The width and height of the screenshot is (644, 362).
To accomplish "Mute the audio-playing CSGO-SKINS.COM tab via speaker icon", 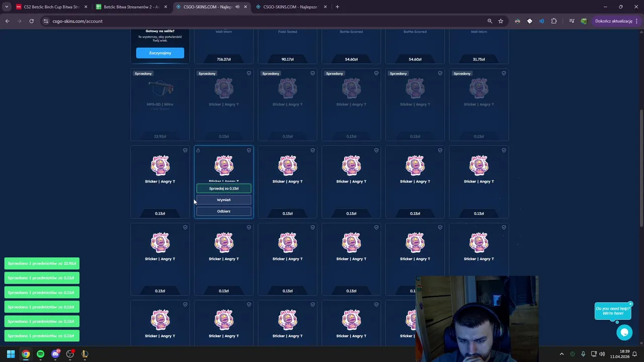I will (237, 7).
